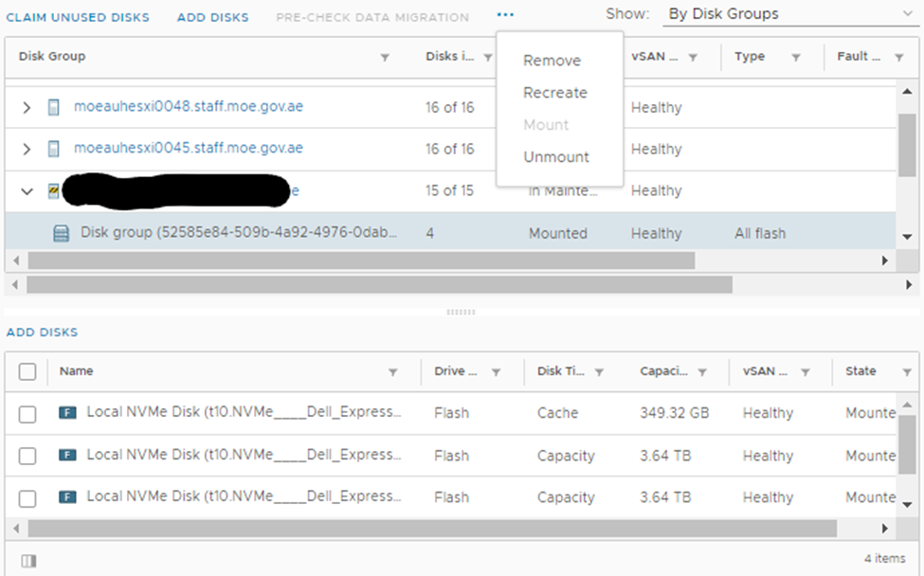Filter the Capacity column
Image resolution: width=924 pixels, height=576 pixels.
[x=702, y=372]
